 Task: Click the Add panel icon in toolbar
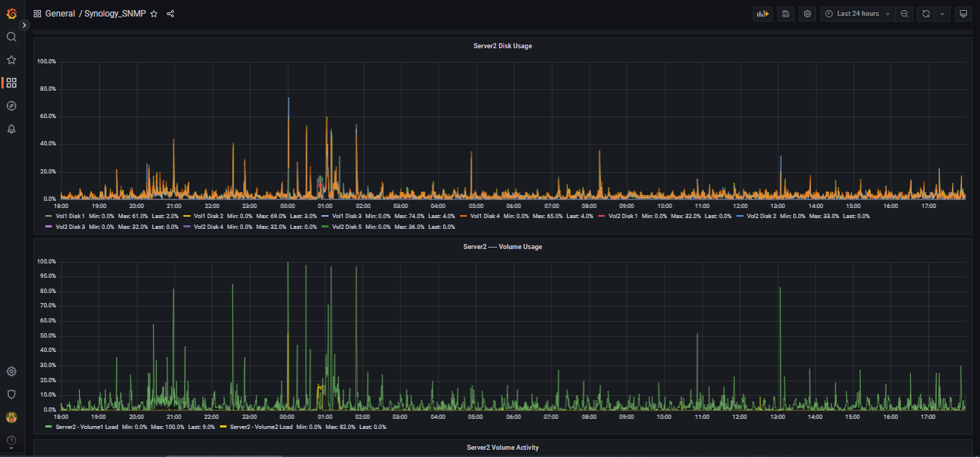[x=762, y=14]
